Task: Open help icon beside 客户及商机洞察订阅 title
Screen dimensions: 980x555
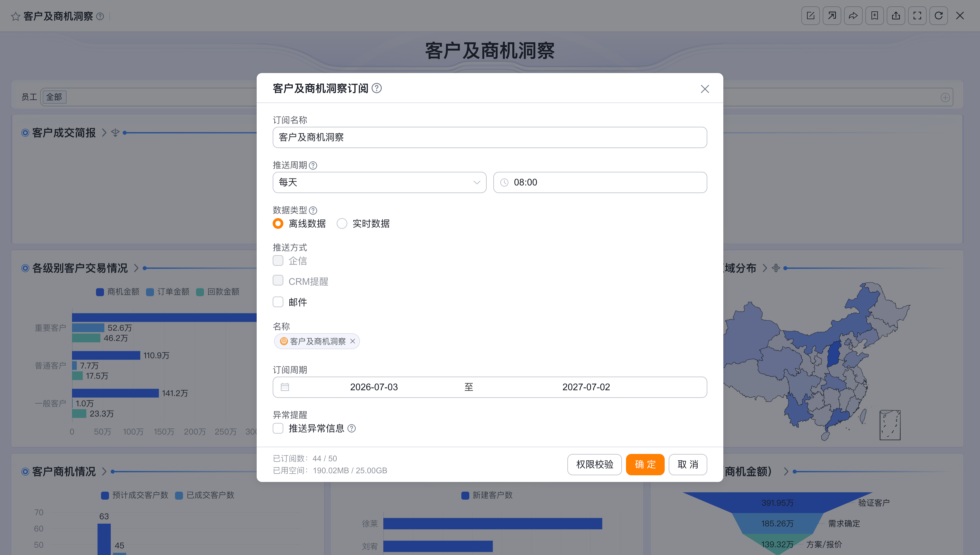Action: [377, 88]
